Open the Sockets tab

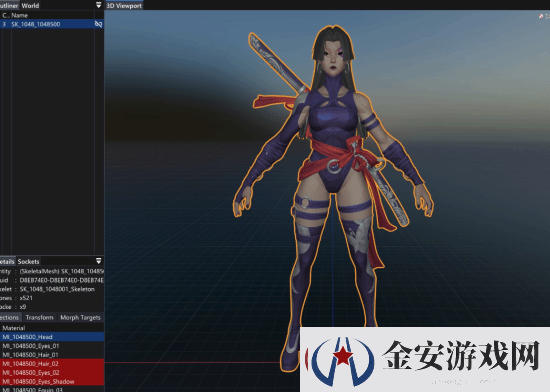pyautogui.click(x=28, y=262)
